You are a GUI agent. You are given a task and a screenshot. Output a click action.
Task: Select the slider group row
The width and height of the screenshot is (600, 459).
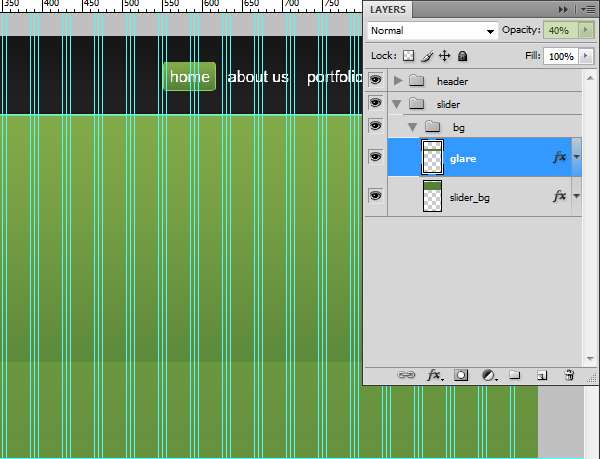pos(484,104)
